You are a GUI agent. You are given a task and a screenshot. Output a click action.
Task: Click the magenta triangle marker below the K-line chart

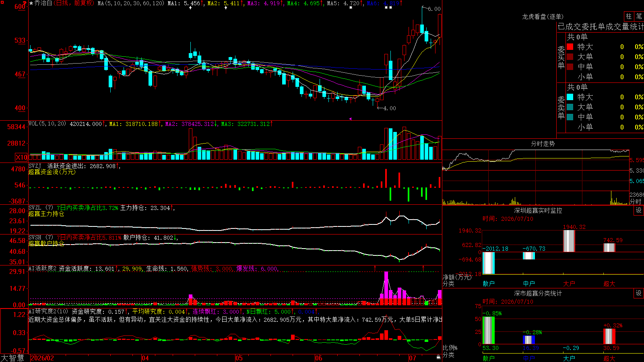(x=350, y=119)
